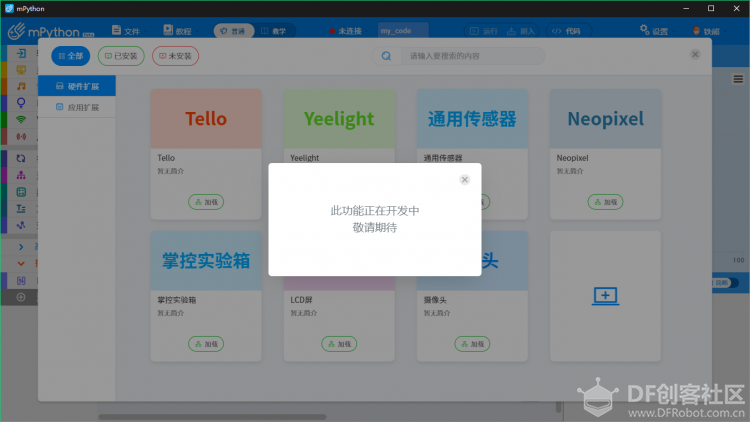
Task: Click the Tello extension banner
Action: [206, 119]
